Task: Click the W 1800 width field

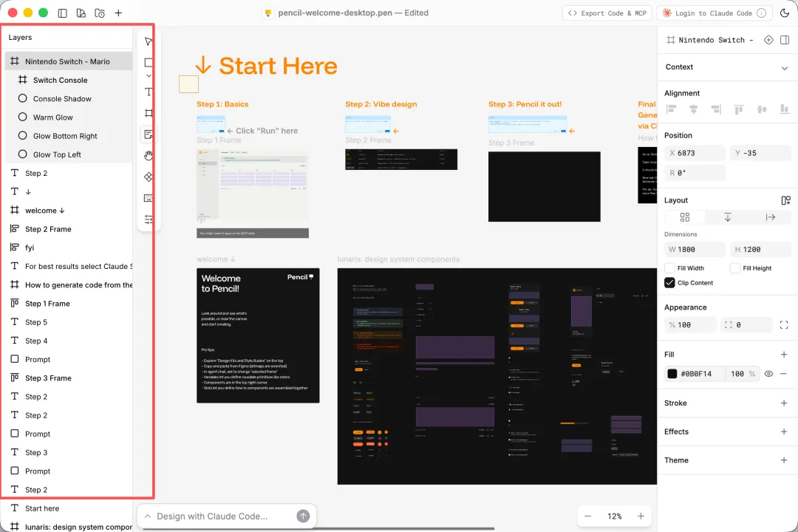Action: click(695, 250)
